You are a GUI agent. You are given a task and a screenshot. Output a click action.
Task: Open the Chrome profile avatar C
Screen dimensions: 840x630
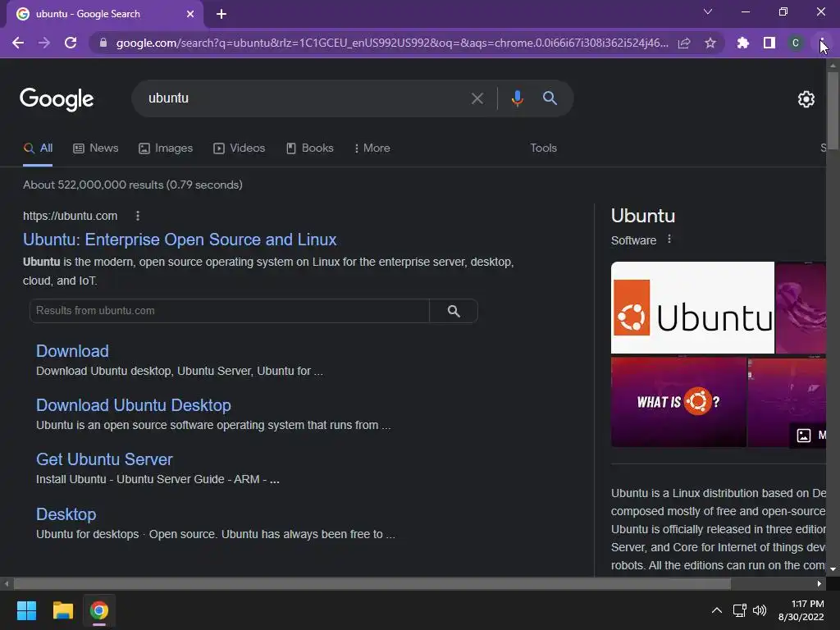[x=796, y=43]
